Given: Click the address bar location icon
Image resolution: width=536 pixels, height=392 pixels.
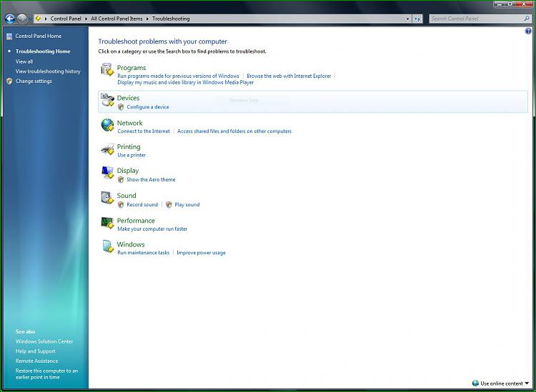Looking at the screenshot, I should pos(38,19).
